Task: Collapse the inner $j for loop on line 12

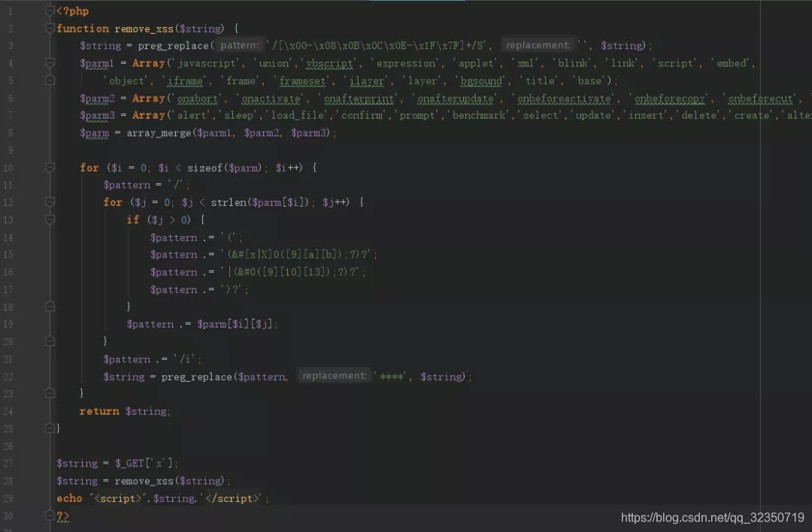Action: pyautogui.click(x=50, y=202)
